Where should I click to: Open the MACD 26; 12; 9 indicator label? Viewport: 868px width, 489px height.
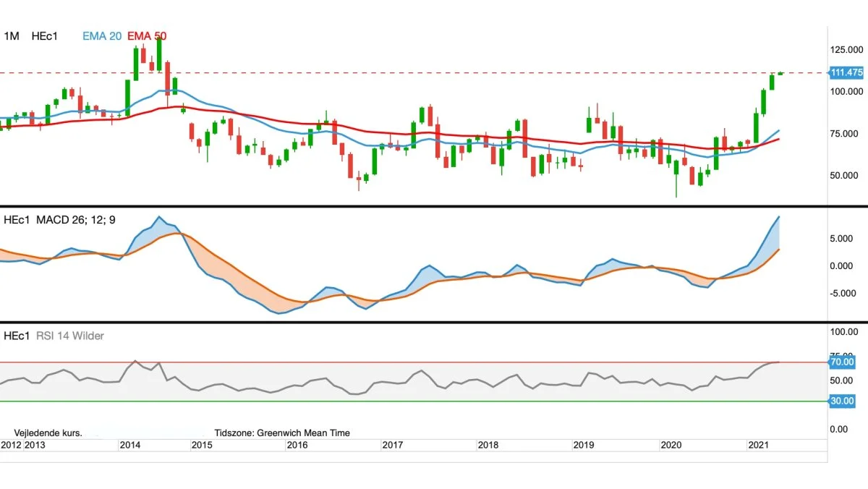[77, 218]
